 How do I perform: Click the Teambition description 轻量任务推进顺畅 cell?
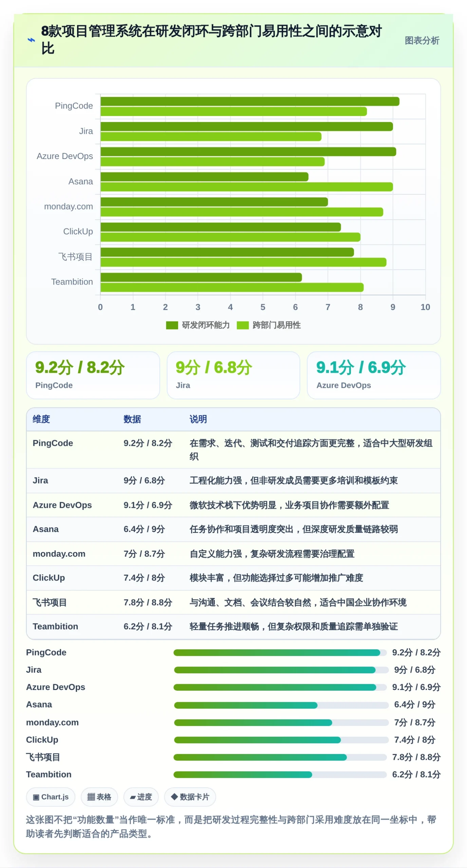tap(294, 626)
